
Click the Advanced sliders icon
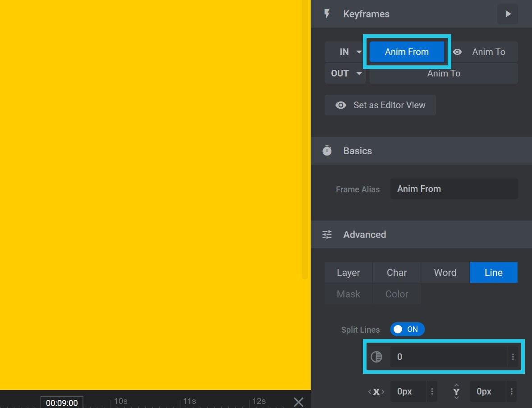tap(327, 234)
